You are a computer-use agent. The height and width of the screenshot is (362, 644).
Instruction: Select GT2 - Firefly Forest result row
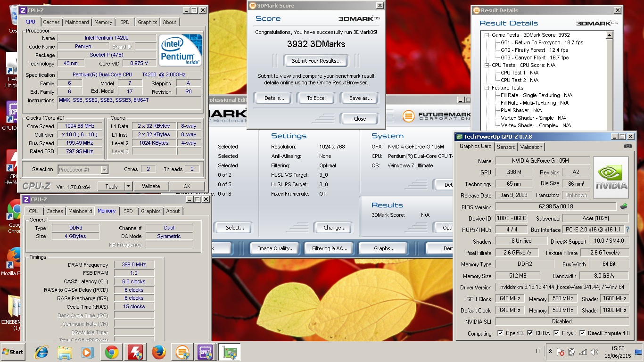pyautogui.click(x=534, y=50)
